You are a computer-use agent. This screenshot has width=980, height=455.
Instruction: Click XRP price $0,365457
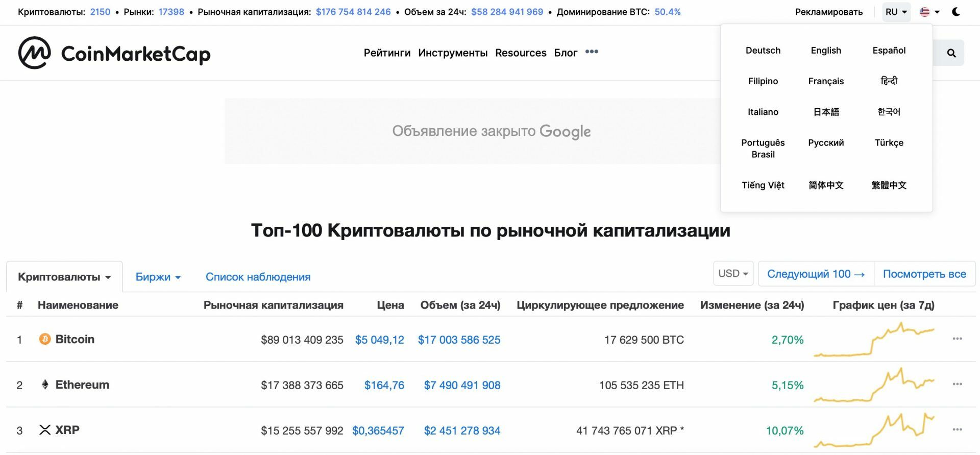(x=378, y=430)
